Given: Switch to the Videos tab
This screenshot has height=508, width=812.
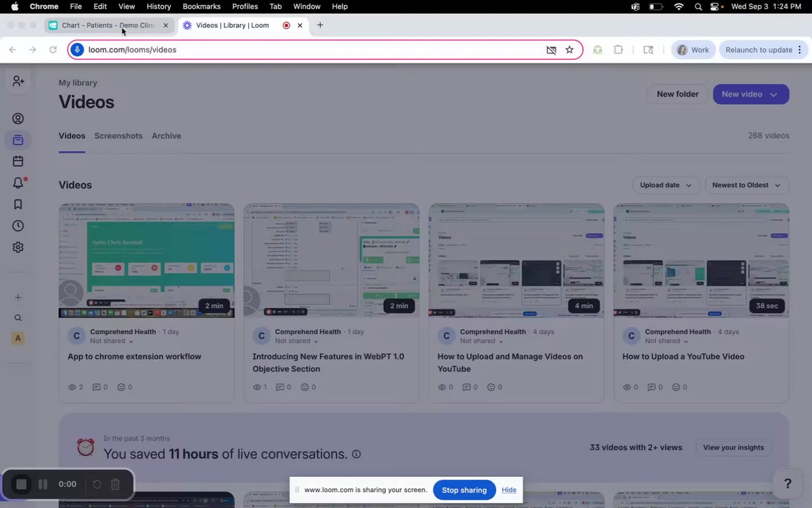Looking at the screenshot, I should point(72,136).
